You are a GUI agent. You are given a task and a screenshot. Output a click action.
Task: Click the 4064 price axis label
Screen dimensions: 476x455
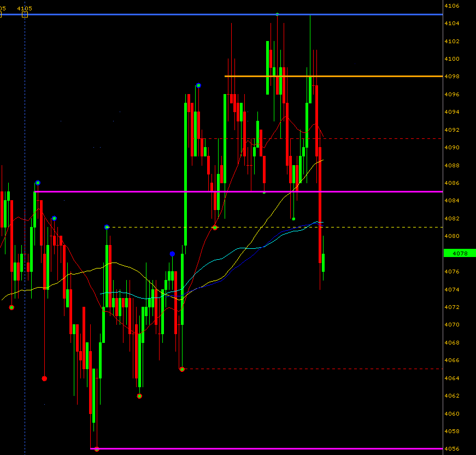(452, 378)
